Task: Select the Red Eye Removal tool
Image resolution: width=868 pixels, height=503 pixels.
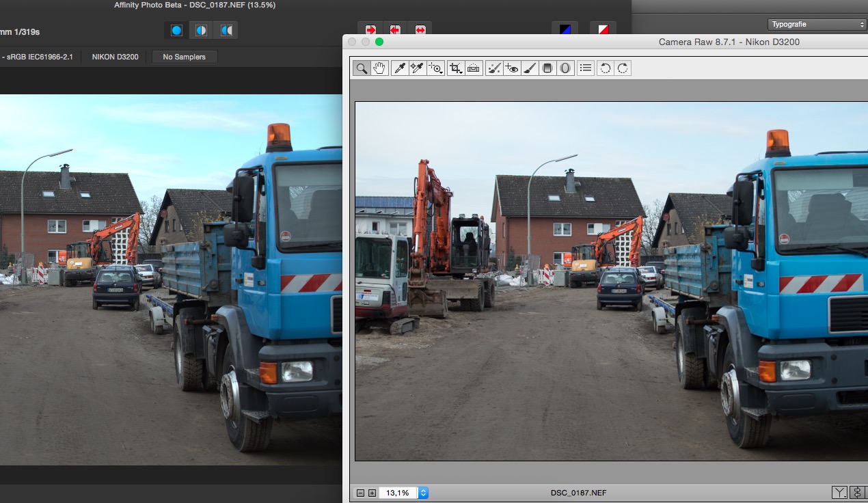Action: (512, 68)
